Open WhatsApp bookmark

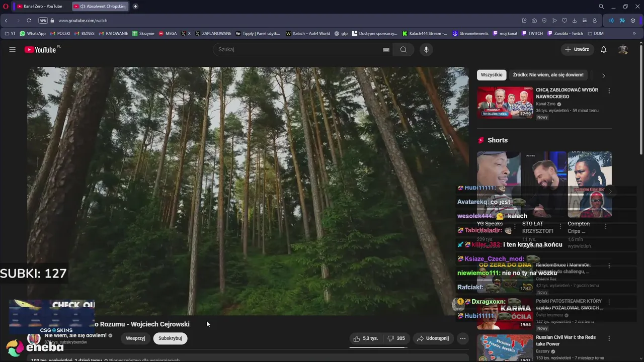[x=33, y=34]
